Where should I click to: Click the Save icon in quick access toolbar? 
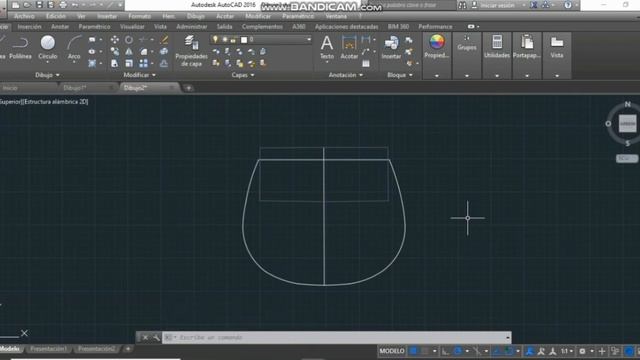tap(39, 5)
